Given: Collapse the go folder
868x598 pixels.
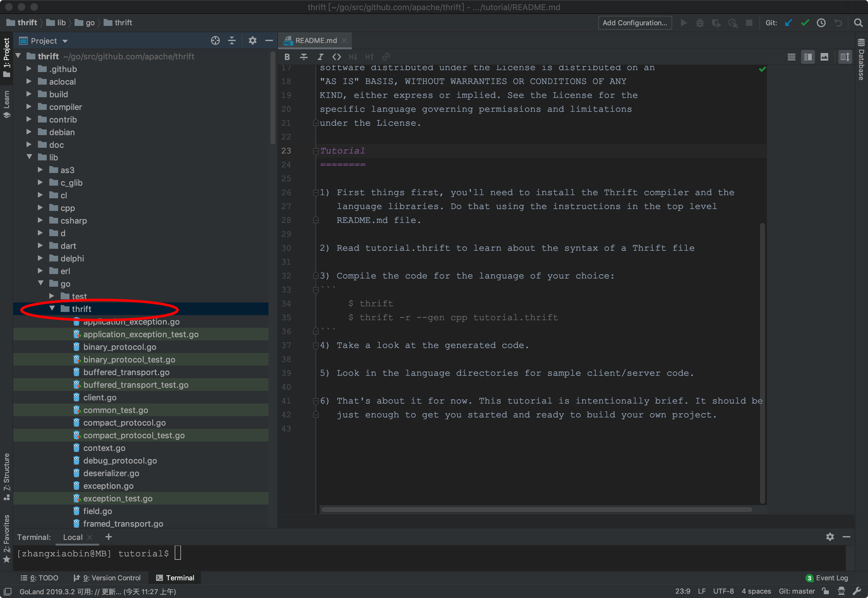Looking at the screenshot, I should click(x=40, y=283).
